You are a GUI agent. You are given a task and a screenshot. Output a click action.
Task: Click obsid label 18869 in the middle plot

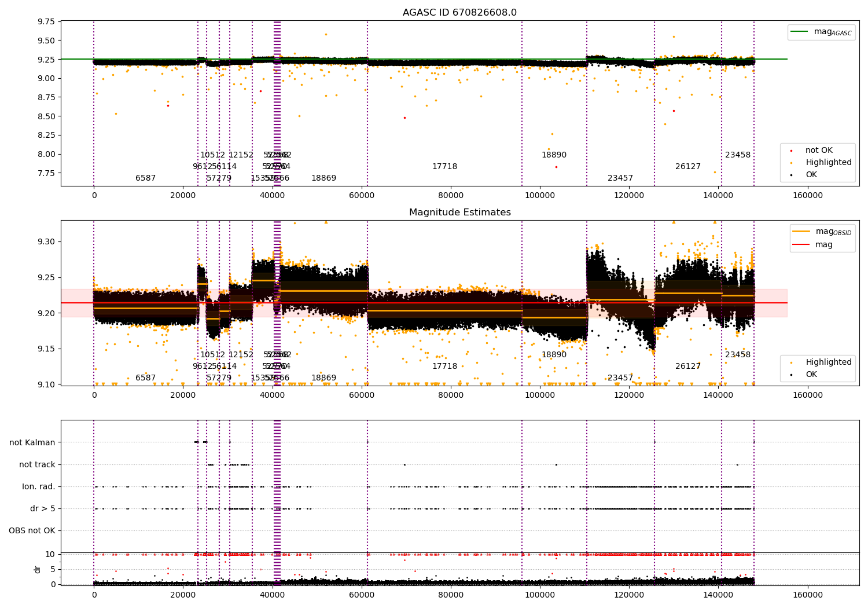click(x=324, y=378)
